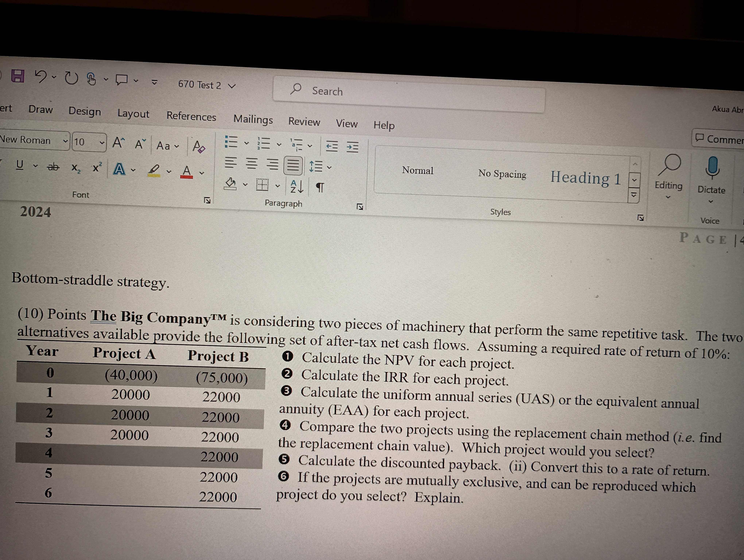This screenshot has height=560, width=744.
Task: Click the Clear All Formatting icon
Action: [x=198, y=147]
